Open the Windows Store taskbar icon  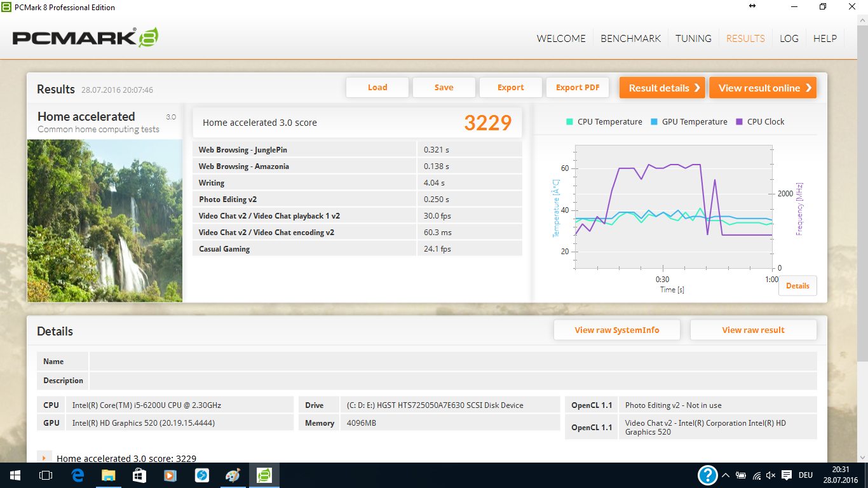[139, 475]
